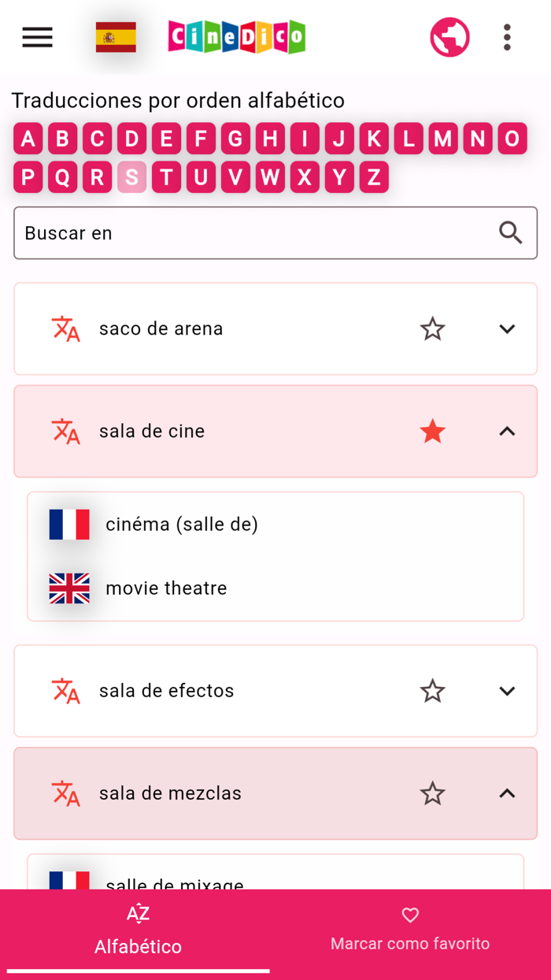Collapse the 'sala de mezclas' entry
Viewport: 551px width, 980px height.
[x=506, y=793]
